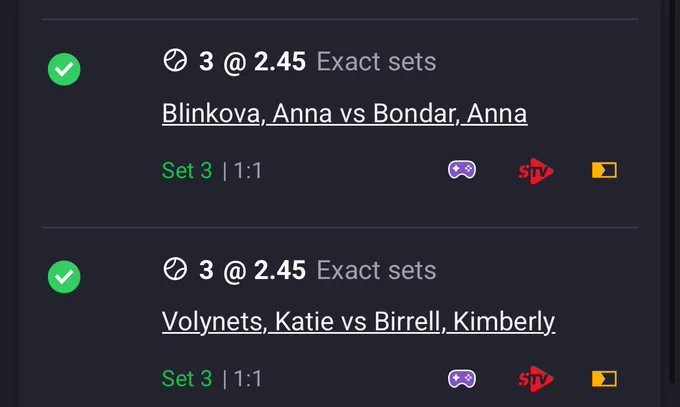
Task: Select the Exact sets label on the first bet
Action: click(376, 62)
